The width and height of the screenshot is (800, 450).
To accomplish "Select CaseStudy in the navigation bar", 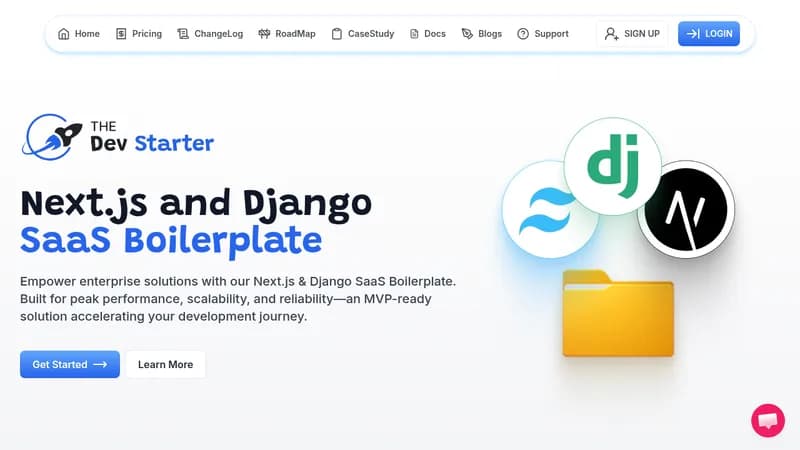I will tap(363, 34).
